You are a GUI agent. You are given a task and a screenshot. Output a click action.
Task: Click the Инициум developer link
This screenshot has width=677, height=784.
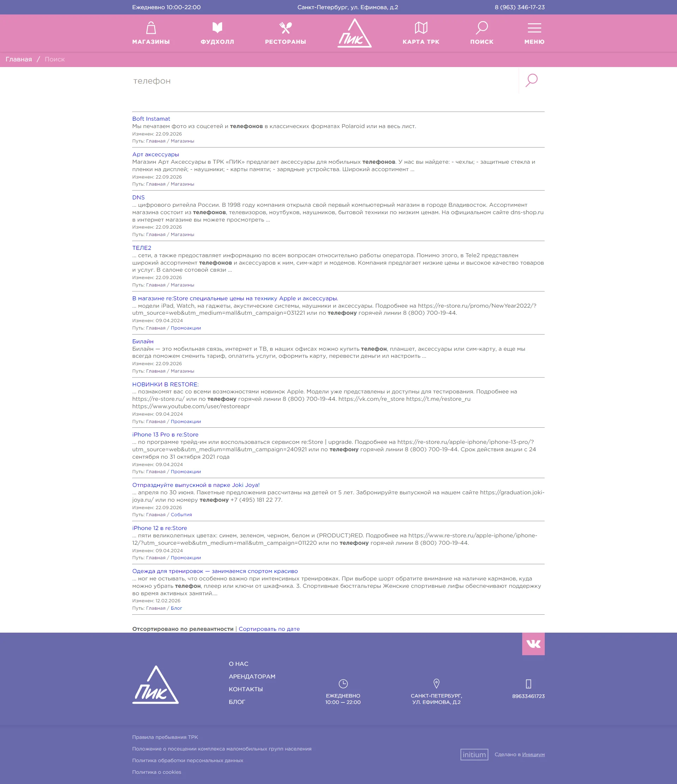[533, 754]
